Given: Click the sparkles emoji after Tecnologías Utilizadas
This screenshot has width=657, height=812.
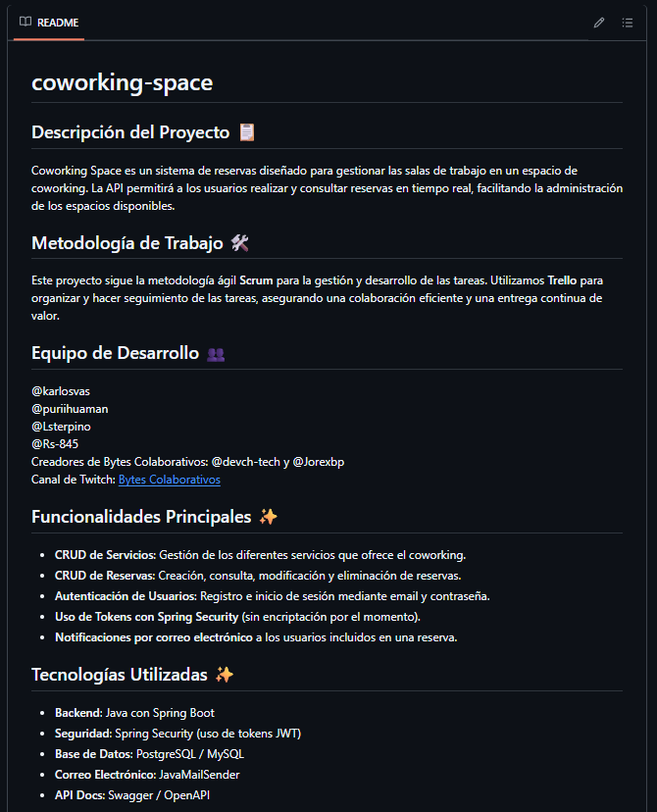Looking at the screenshot, I should coord(225,675).
